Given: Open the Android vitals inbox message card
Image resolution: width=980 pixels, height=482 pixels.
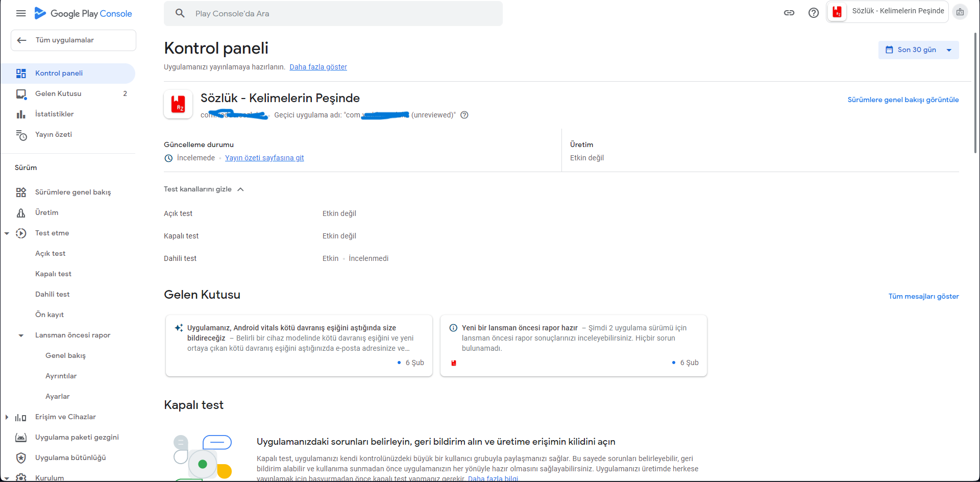Looking at the screenshot, I should (299, 346).
